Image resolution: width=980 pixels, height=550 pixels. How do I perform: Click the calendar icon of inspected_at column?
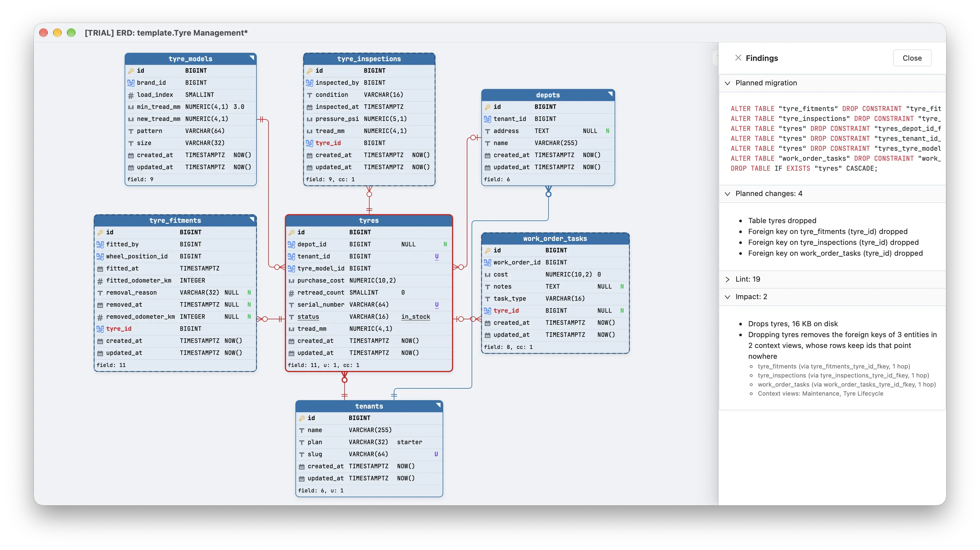pos(309,107)
